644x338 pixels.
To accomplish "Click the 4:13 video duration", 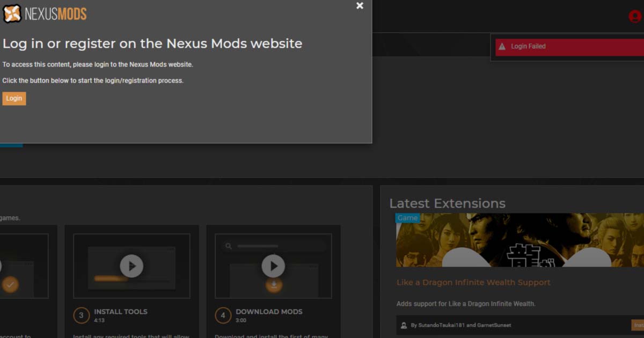I will (100, 320).
